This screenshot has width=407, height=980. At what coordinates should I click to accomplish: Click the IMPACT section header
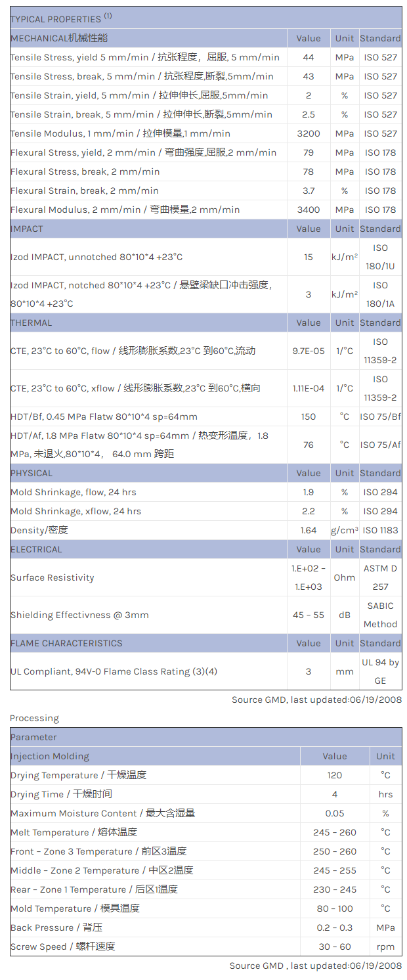(27, 229)
